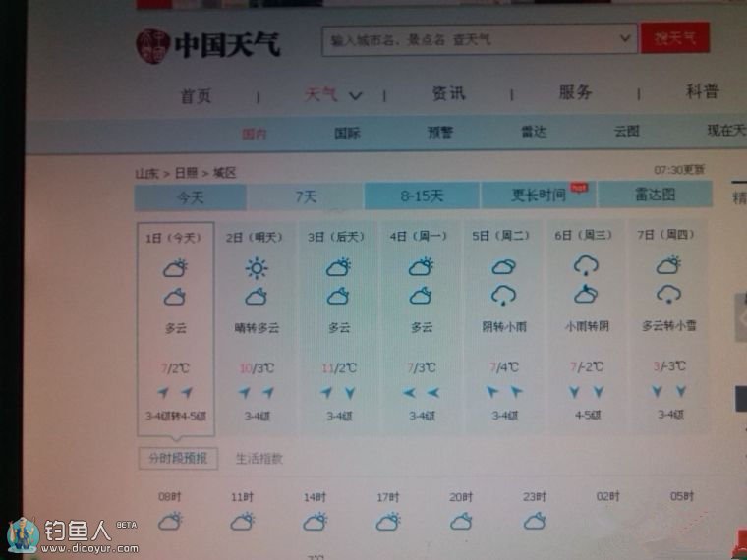747x560 pixels.
Task: Click snow icon for 7日 周四
Action: click(669, 294)
